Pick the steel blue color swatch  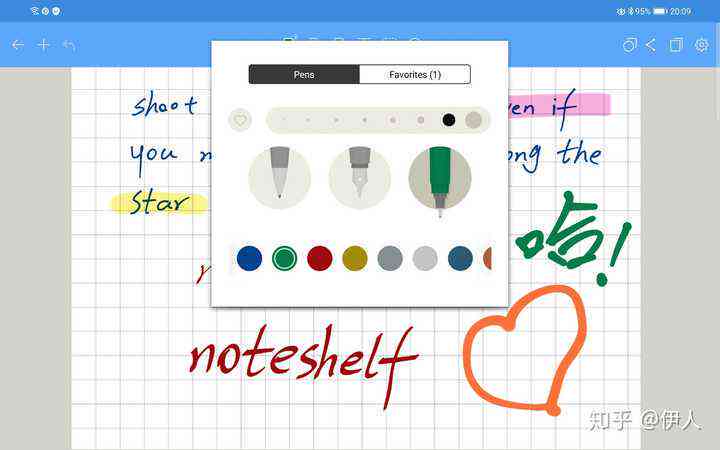point(460,258)
